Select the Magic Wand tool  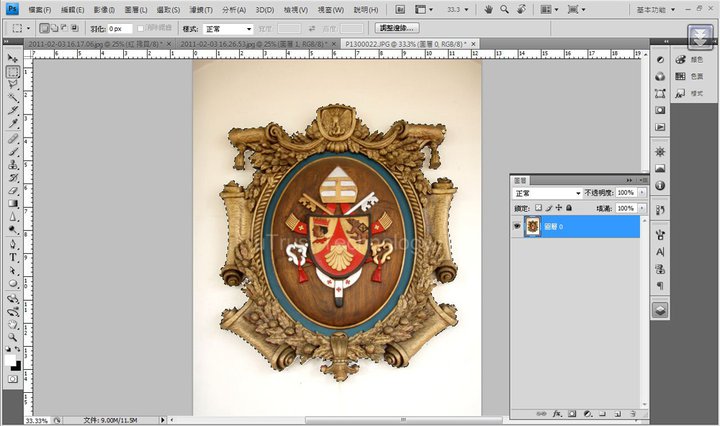[x=12, y=97]
